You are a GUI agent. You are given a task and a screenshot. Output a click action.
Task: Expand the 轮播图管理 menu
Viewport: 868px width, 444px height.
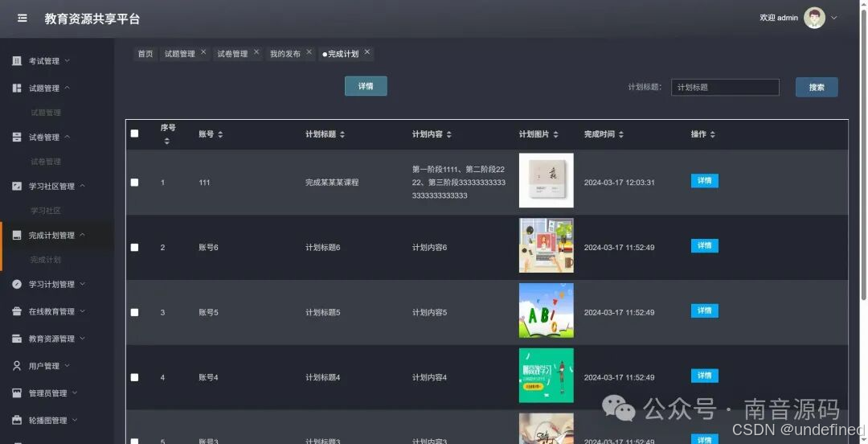[x=75, y=419]
